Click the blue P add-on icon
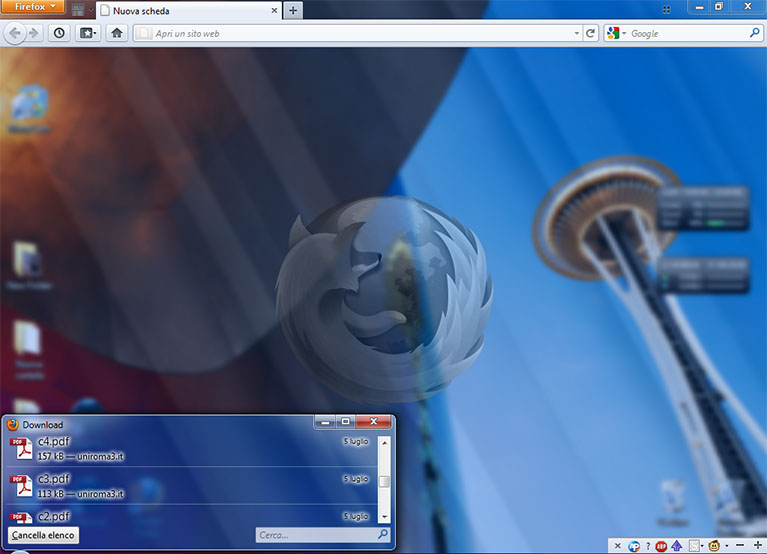The width and height of the screenshot is (767, 554). coord(634,546)
